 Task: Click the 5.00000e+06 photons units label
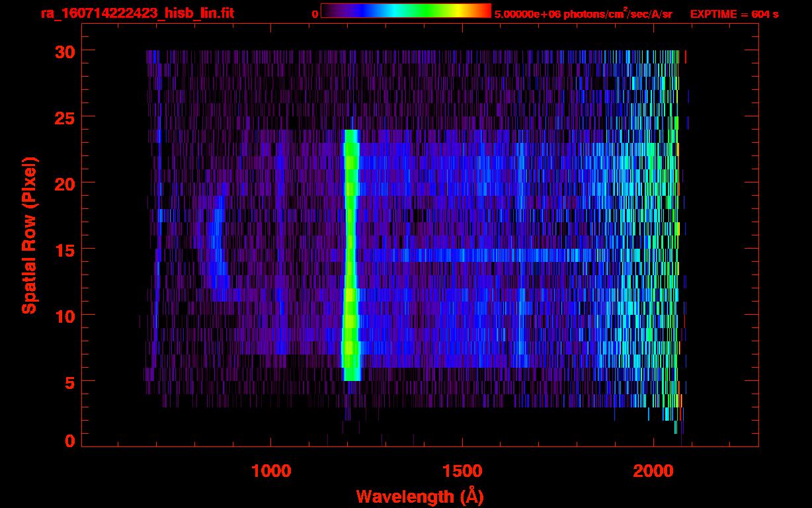pos(583,14)
